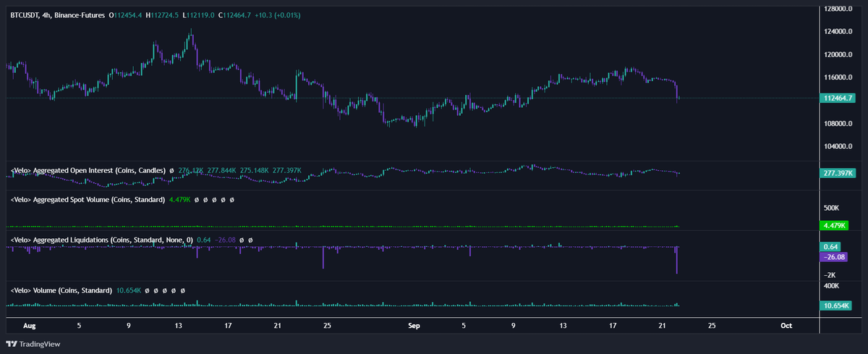Click the 0.64 value in the Liquidations legend

(205, 239)
